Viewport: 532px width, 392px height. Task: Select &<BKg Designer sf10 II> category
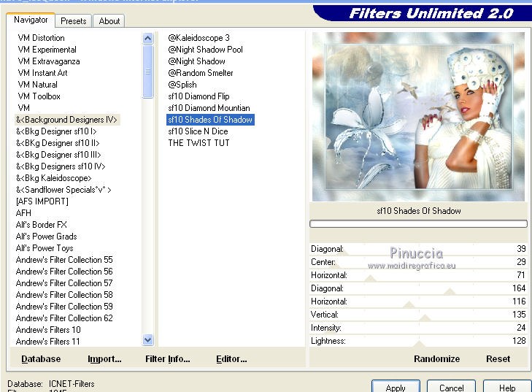coord(58,143)
